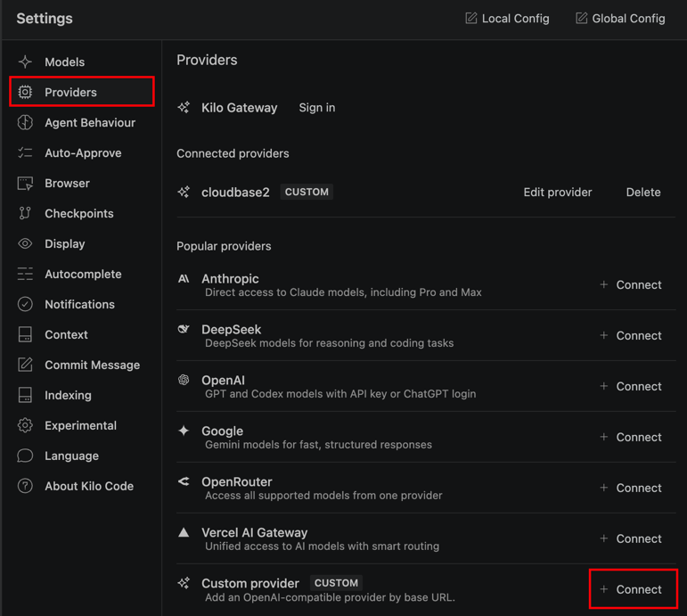Click the Anthropic logo icon
The height and width of the screenshot is (616, 687).
(x=184, y=278)
